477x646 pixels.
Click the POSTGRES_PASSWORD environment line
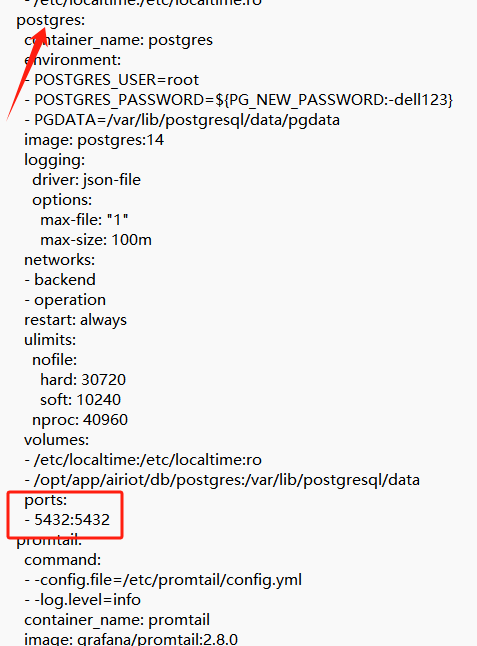point(238,100)
